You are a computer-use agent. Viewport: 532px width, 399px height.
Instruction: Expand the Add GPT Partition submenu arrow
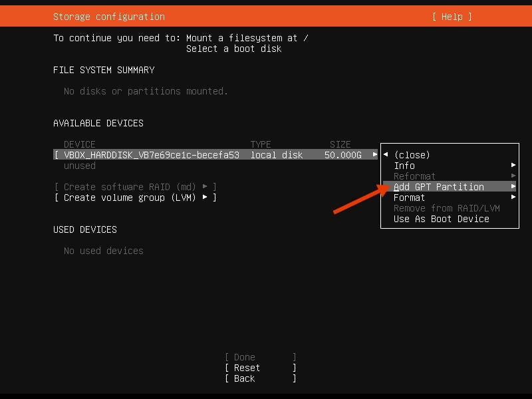(x=513, y=187)
